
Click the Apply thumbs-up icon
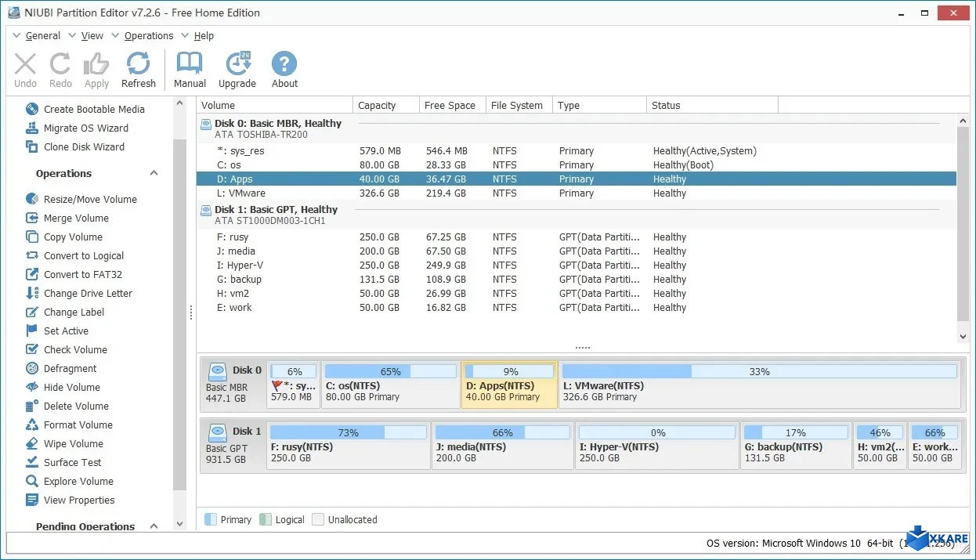(96, 64)
